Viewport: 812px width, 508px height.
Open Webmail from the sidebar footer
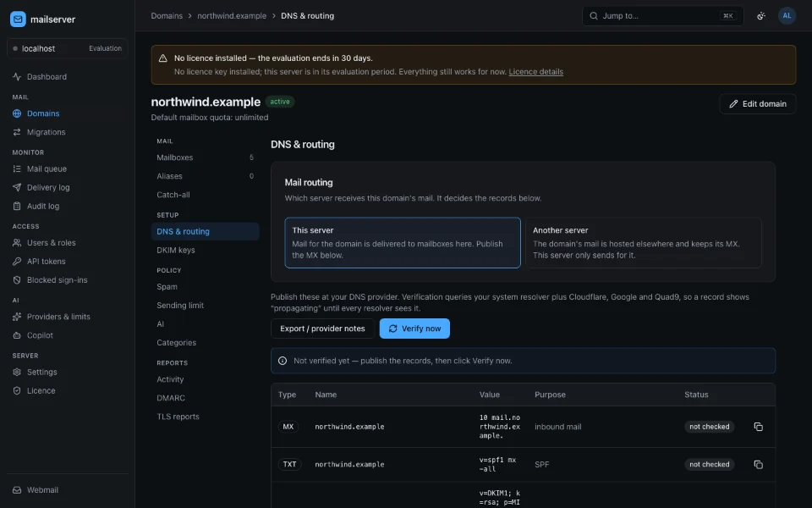[x=68, y=490]
